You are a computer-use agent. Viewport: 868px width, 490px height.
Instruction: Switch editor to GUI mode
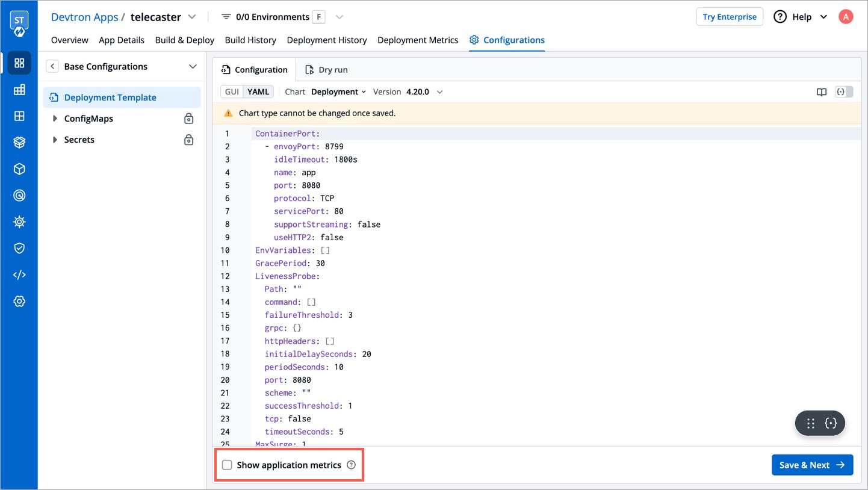(232, 92)
